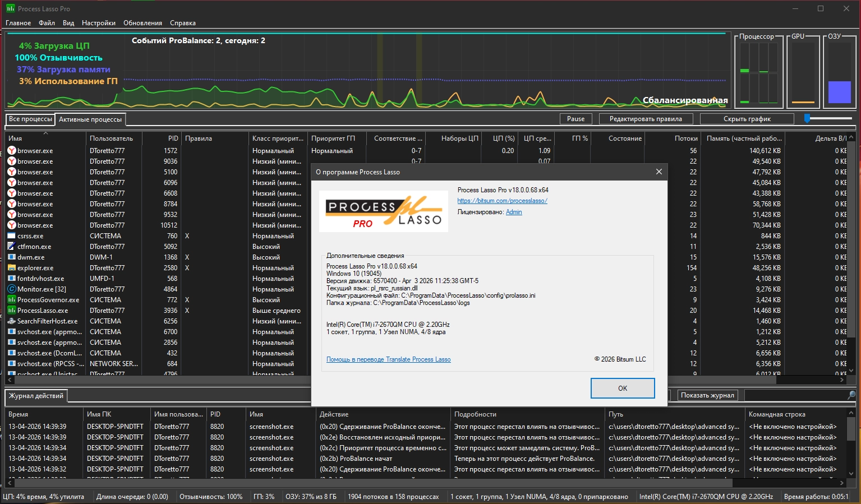The height and width of the screenshot is (504, 861).
Task: Sort log by Время column header
Action: point(19,414)
